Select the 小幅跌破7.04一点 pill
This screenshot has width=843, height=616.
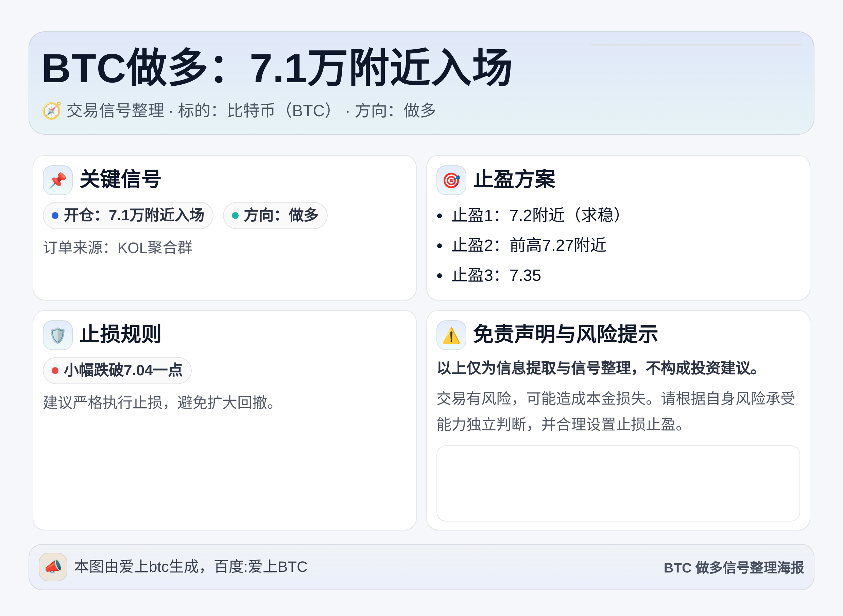[x=117, y=370]
